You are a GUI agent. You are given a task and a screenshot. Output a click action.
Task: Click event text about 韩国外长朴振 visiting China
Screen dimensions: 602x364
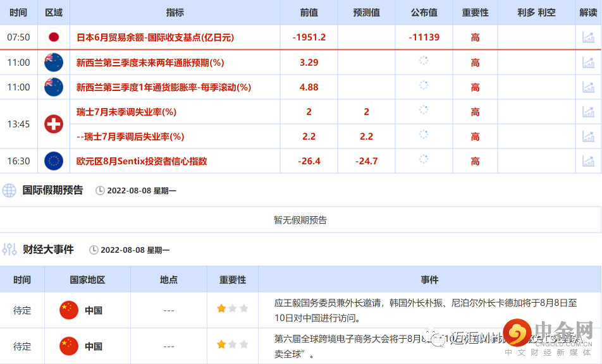(x=426, y=310)
